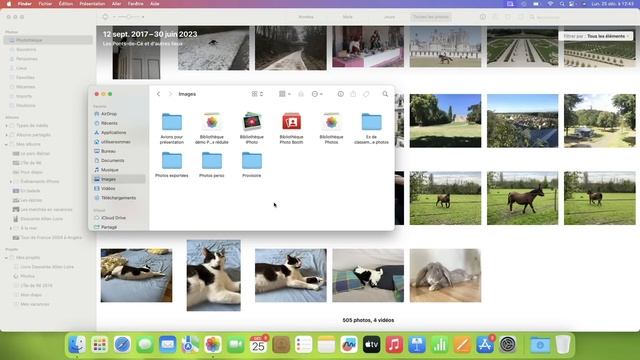Select the château with horse rider photo

(x=445, y=47)
